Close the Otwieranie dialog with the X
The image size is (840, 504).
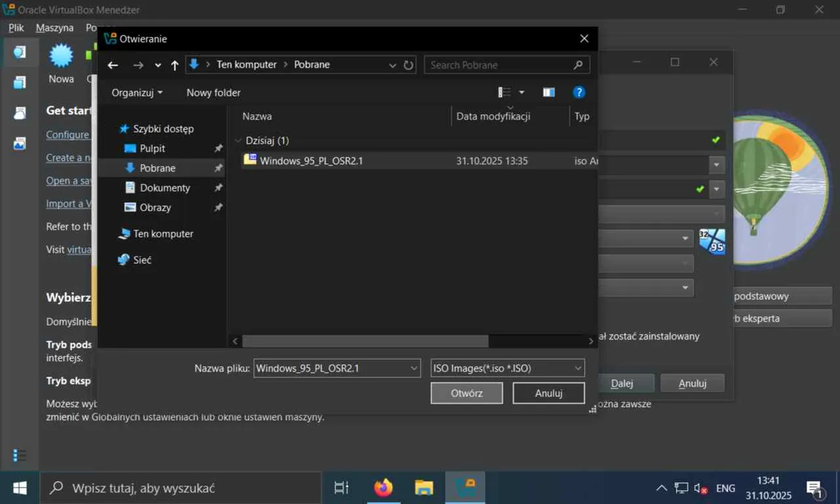coord(584,39)
